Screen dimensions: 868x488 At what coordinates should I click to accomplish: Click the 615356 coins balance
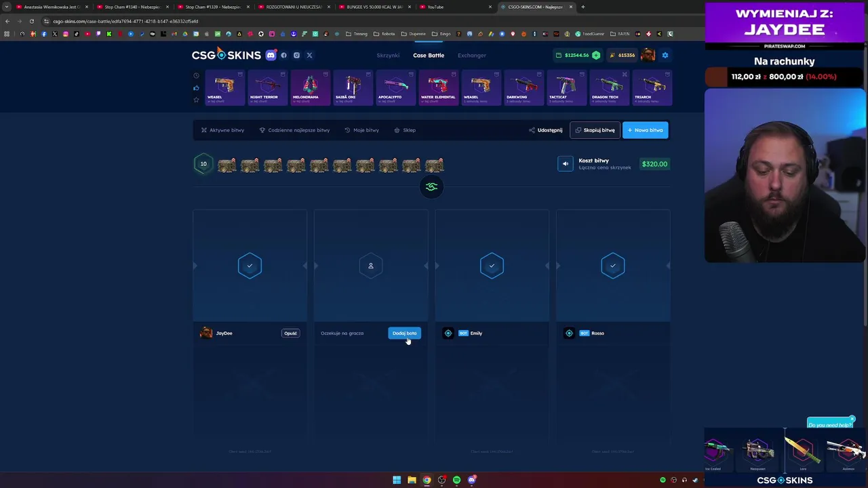tap(623, 56)
